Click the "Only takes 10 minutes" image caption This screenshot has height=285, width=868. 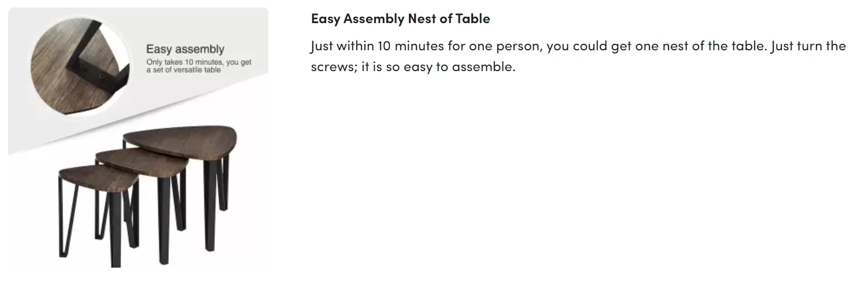click(x=198, y=62)
